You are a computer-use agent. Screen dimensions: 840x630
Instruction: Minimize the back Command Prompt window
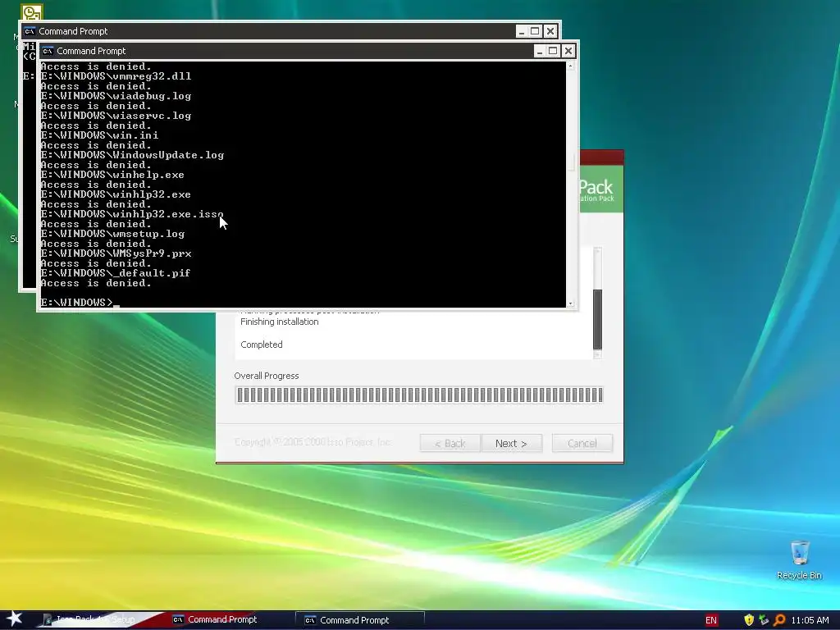tap(521, 31)
